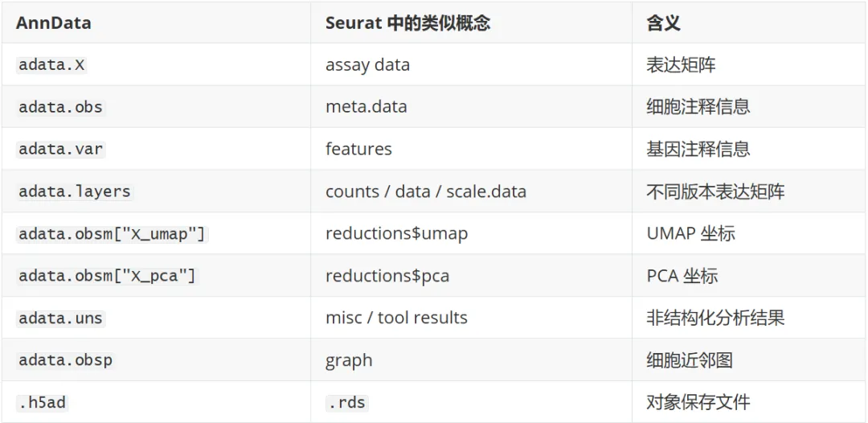
Task: Select the 表达矩阵 cell
Action: [x=681, y=65]
